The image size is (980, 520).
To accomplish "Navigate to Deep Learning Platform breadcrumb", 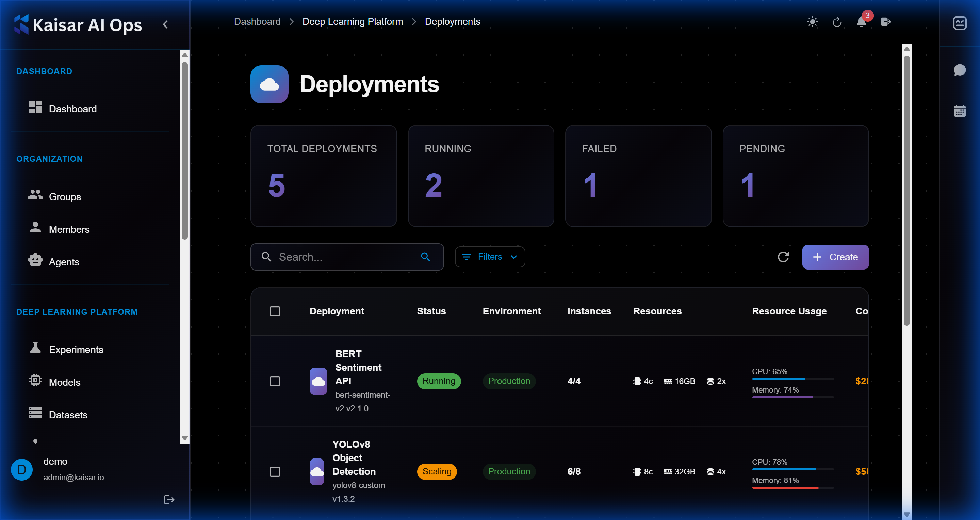I will (352, 22).
